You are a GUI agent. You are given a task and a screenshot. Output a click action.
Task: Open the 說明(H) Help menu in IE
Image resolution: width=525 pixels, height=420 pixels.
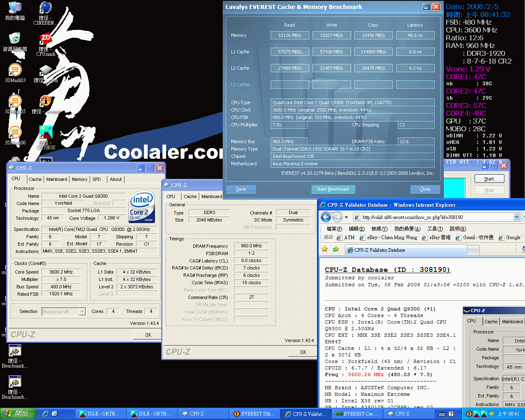457,228
